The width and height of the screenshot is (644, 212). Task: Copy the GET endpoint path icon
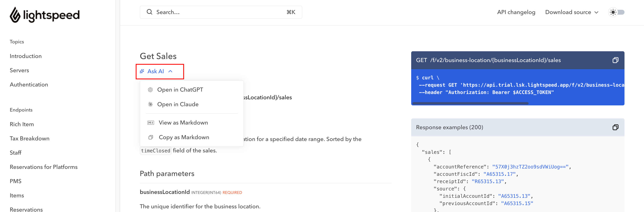pyautogui.click(x=615, y=60)
